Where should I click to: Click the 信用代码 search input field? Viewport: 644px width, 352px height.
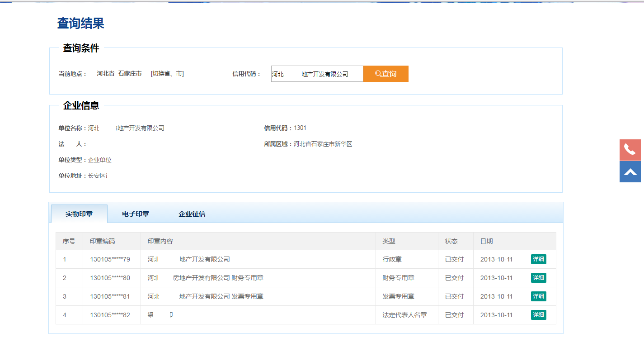pos(317,74)
